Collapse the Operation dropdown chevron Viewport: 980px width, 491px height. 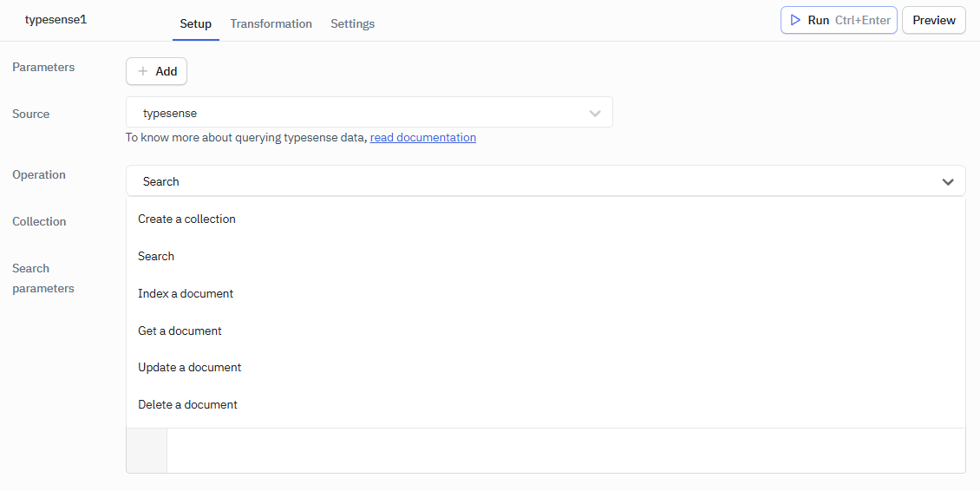point(948,182)
